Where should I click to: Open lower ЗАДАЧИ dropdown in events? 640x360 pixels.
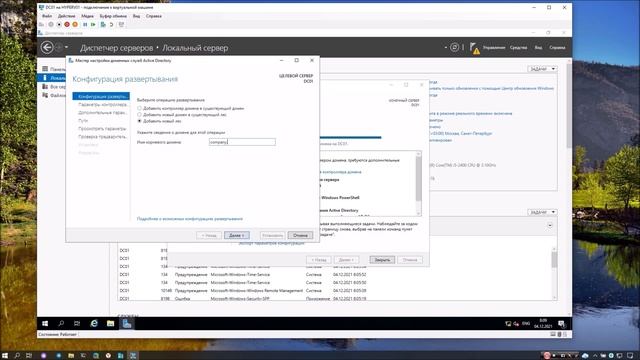[542, 212]
